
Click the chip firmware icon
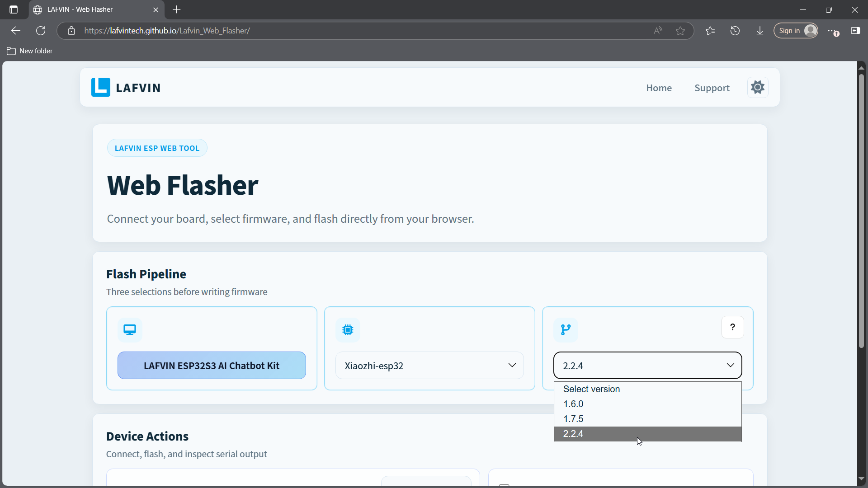348,330
